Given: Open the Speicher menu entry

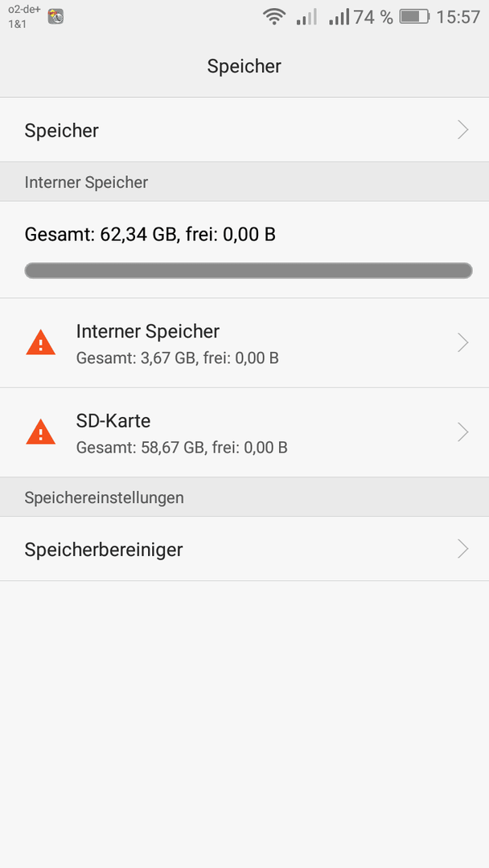Looking at the screenshot, I should [x=244, y=130].
